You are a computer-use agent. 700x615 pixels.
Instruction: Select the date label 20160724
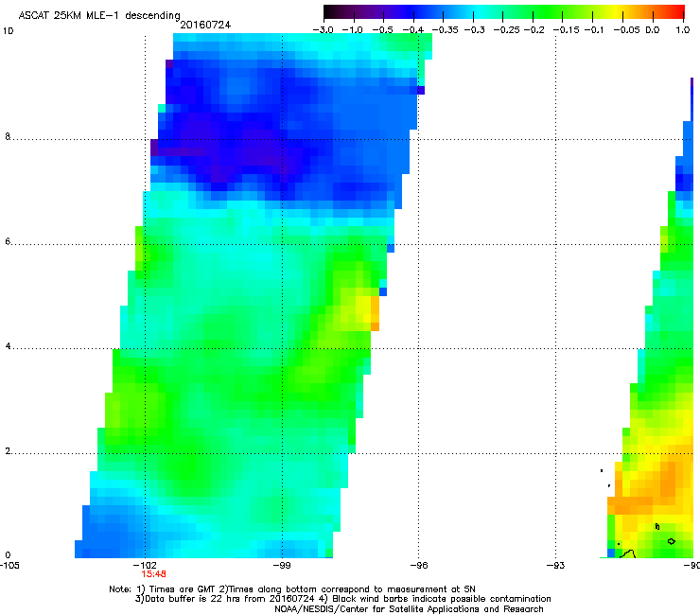point(205,25)
